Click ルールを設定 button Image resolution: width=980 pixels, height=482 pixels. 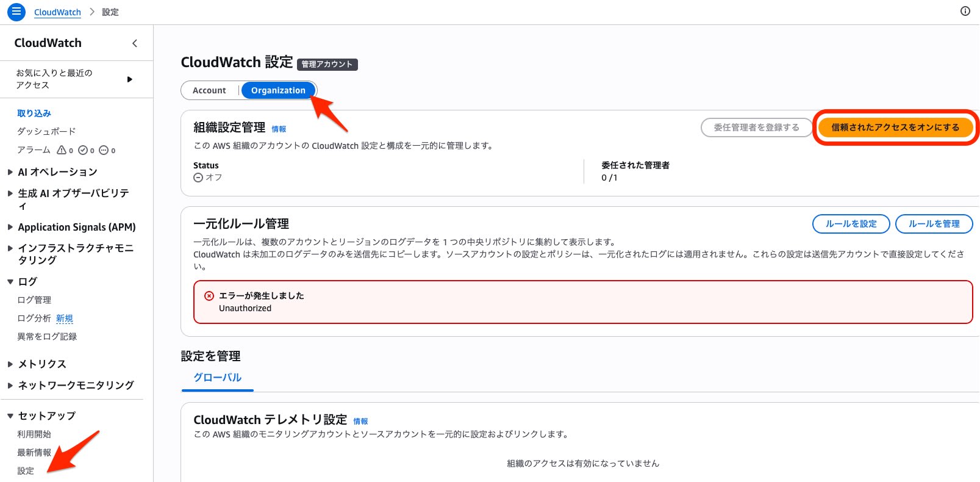coord(851,224)
